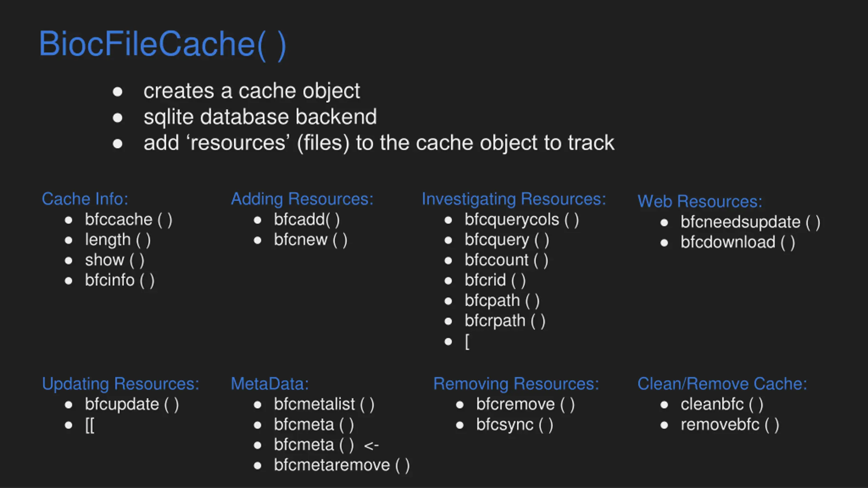Screen dimensions: 868x488
Task: Click the bfcmetalist ( ) entry
Action: click(x=324, y=404)
